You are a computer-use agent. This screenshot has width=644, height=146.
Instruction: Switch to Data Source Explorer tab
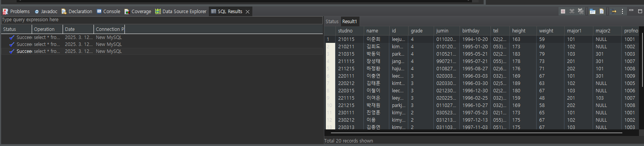coord(181,12)
